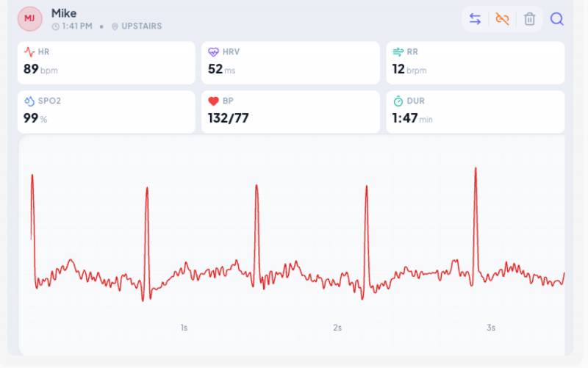588x368 pixels.
Task: Click the HRV heart icon
Action: pos(213,51)
